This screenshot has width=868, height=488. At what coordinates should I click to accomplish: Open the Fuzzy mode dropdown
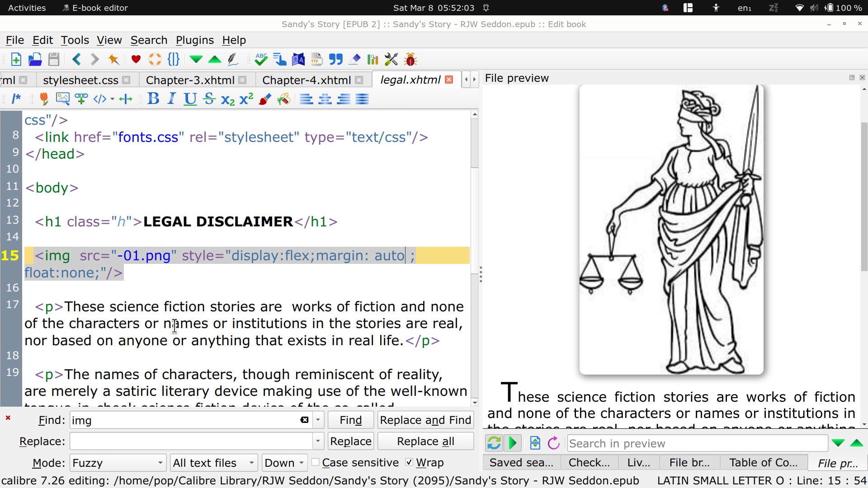point(118,463)
